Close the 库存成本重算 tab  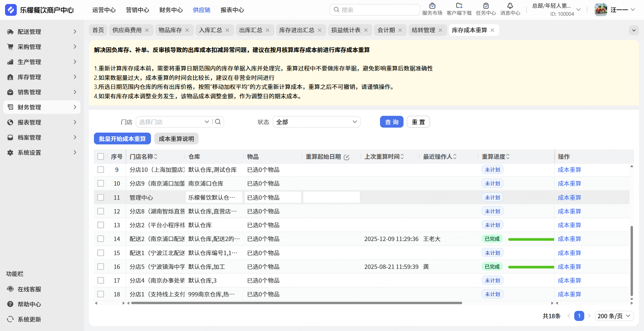(x=492, y=30)
